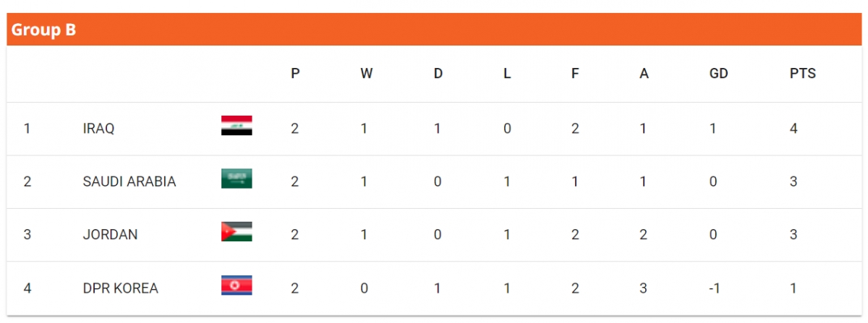Image resolution: width=868 pixels, height=323 pixels.
Task: Open the SAUDI ARABIA team entry
Action: pos(129,181)
